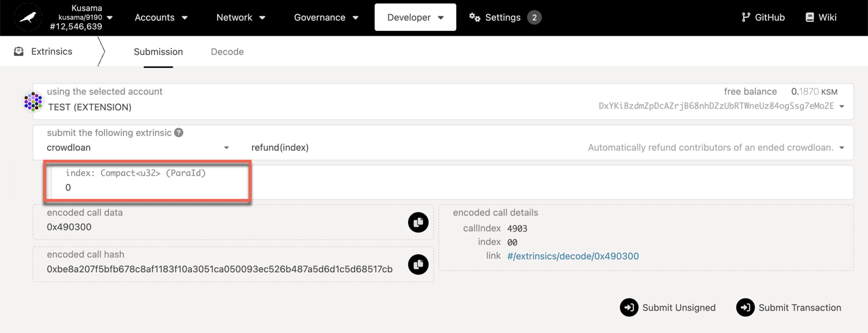
Task: Copy the encoded call hash
Action: 418,264
